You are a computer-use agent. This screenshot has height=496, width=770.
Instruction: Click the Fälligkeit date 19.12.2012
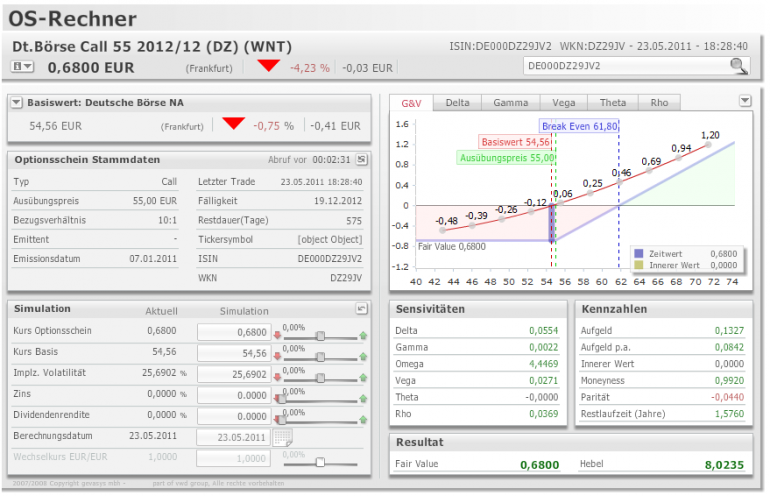338,201
